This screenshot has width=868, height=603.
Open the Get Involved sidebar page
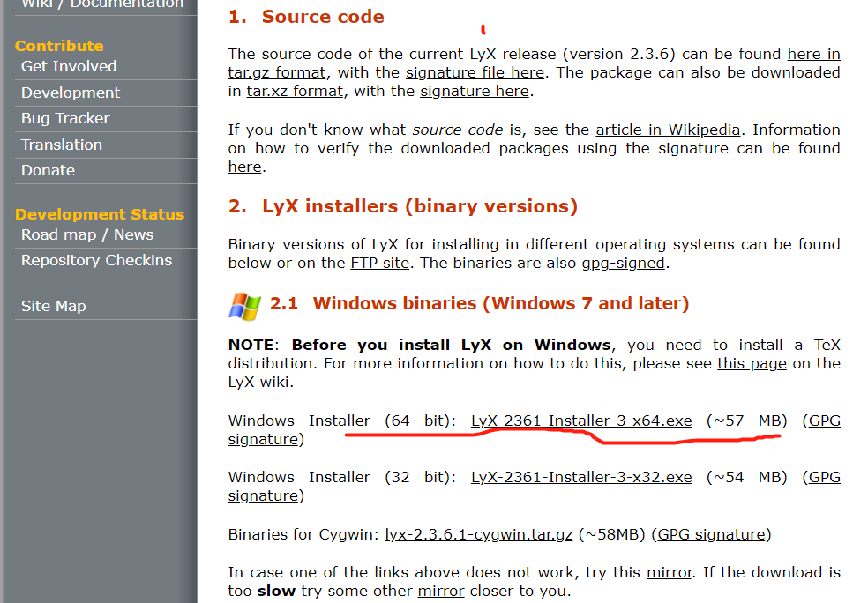pos(69,66)
